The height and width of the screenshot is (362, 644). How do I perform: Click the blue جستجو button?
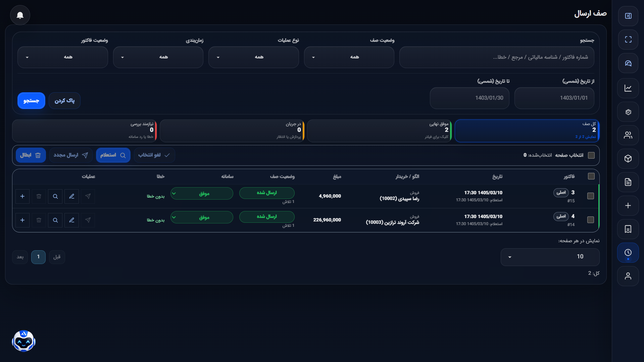click(x=31, y=101)
